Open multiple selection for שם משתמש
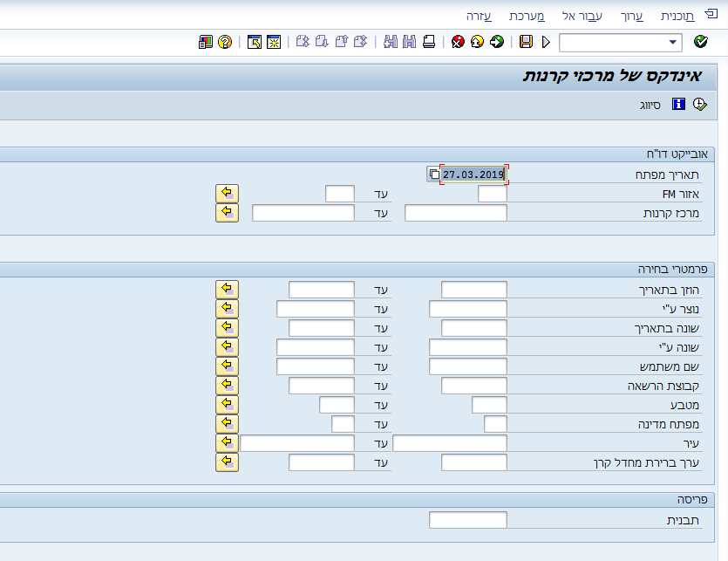 click(x=227, y=366)
